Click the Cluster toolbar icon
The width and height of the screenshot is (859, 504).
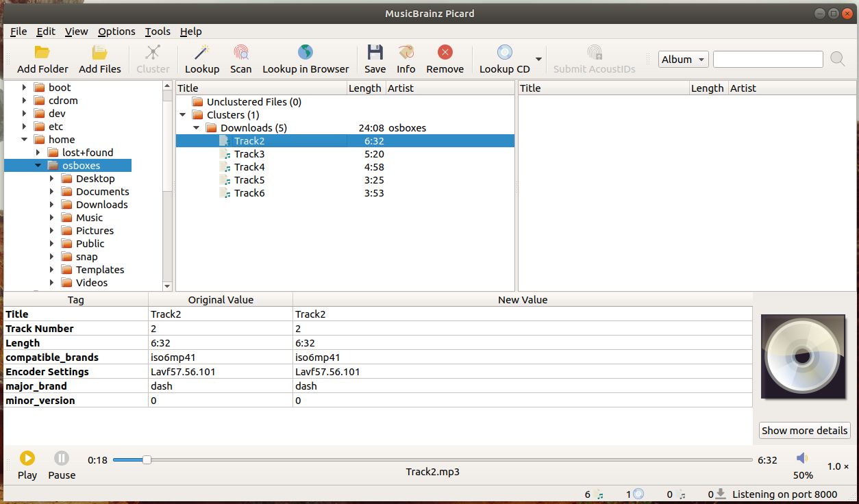coord(153,53)
